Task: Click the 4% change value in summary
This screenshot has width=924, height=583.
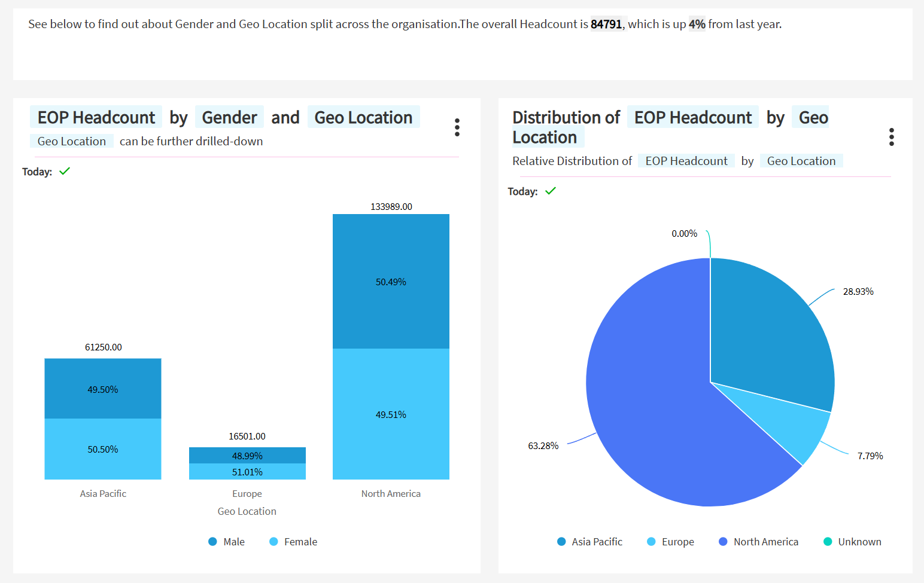Action: pyautogui.click(x=697, y=24)
